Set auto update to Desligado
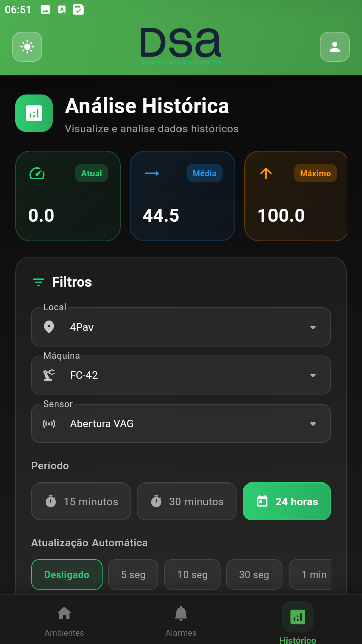The width and height of the screenshot is (362, 644). (67, 575)
